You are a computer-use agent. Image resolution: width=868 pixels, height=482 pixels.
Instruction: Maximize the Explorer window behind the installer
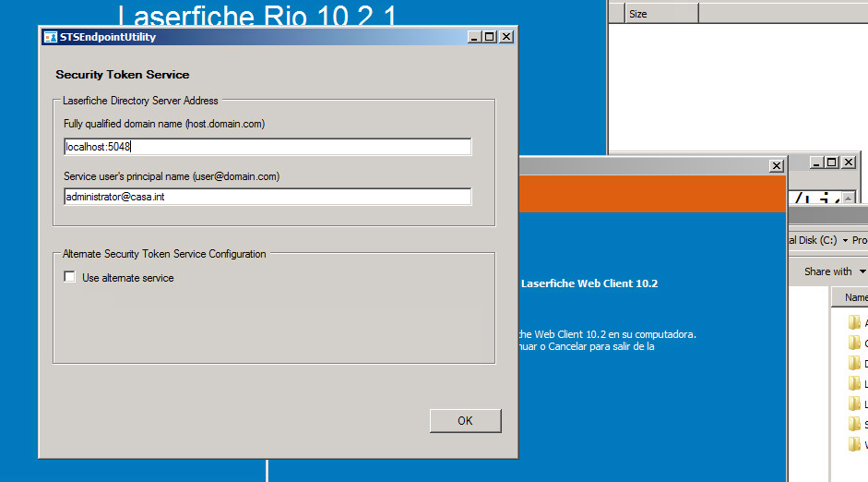[x=831, y=163]
